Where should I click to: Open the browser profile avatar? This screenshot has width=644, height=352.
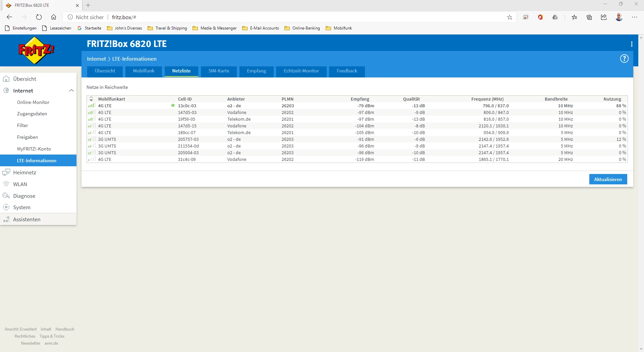[619, 17]
